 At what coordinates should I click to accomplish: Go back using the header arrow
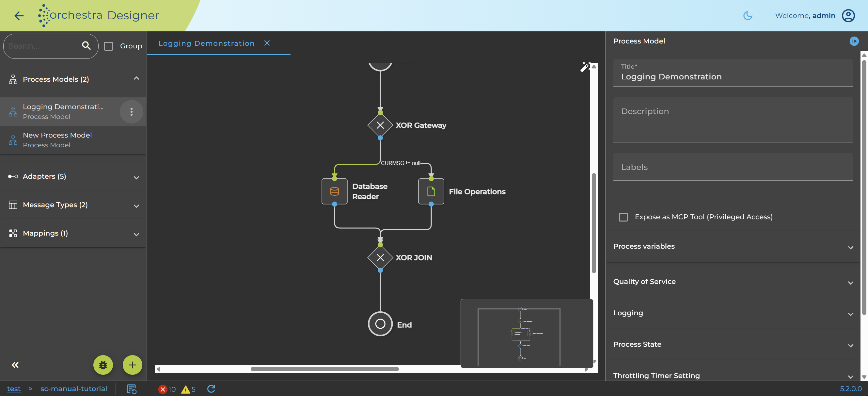coord(19,15)
